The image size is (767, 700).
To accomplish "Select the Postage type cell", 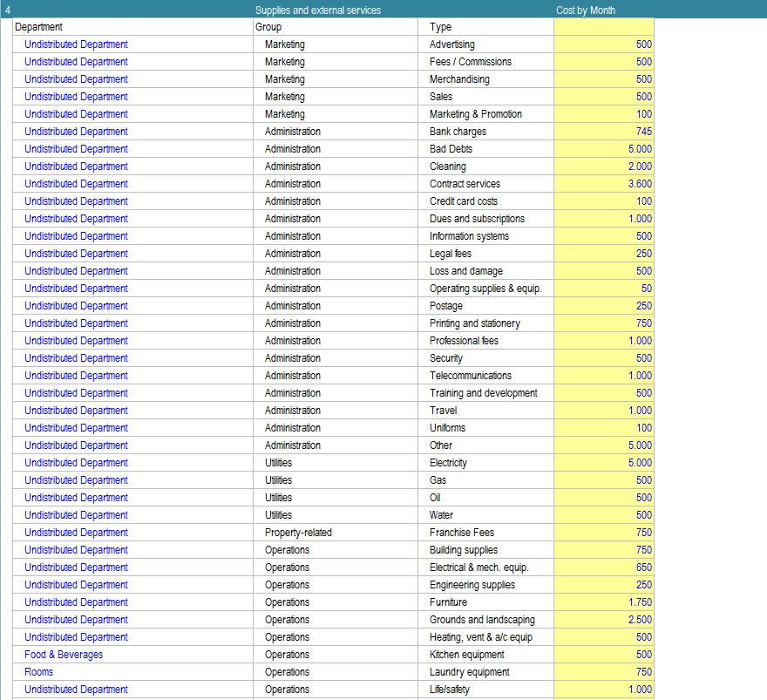I will point(485,306).
